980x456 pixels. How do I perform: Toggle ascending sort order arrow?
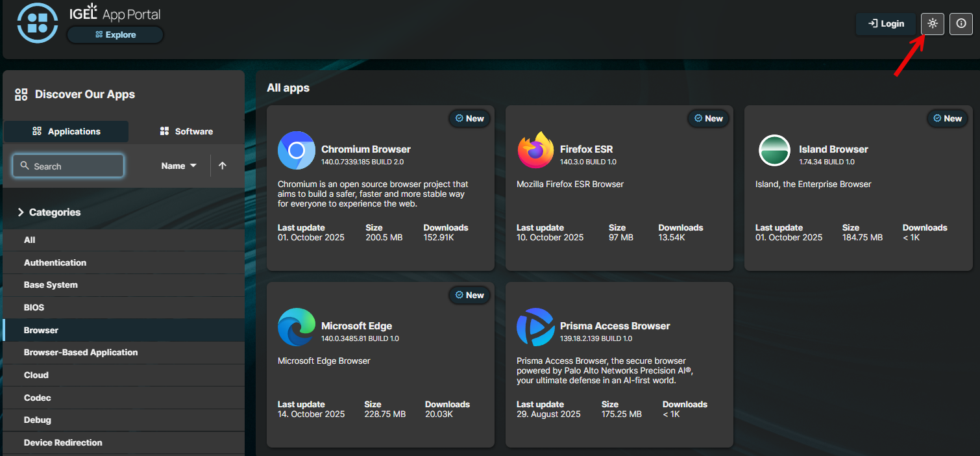(223, 166)
